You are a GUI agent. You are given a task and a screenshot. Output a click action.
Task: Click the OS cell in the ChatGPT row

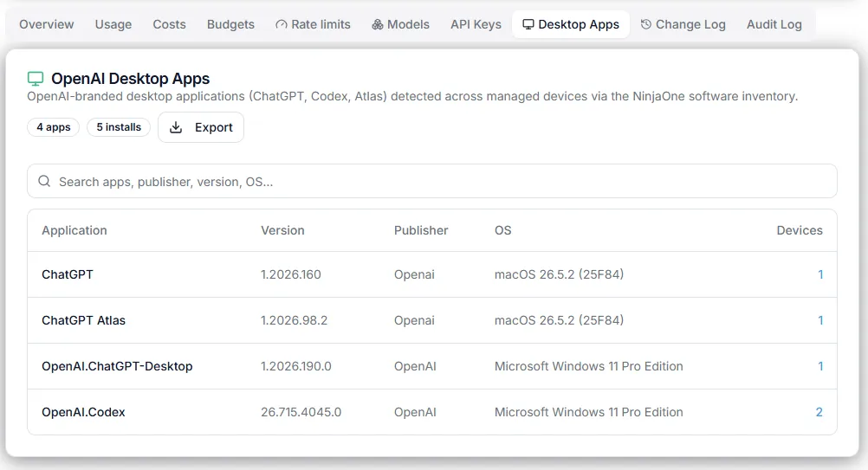point(559,274)
